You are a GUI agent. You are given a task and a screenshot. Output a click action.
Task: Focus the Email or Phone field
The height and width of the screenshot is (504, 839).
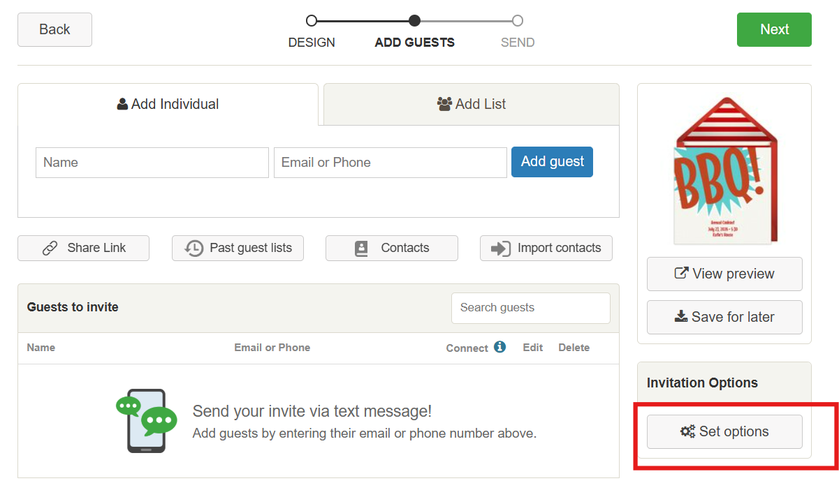coord(390,163)
